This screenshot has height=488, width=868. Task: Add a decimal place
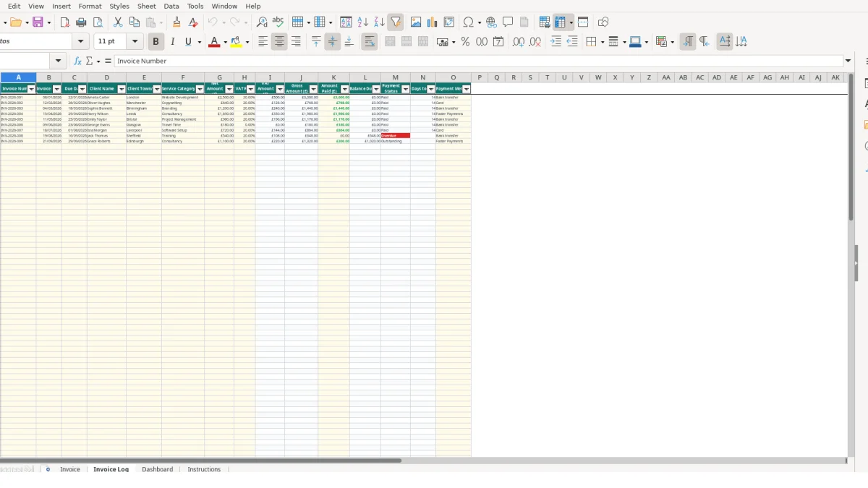519,42
